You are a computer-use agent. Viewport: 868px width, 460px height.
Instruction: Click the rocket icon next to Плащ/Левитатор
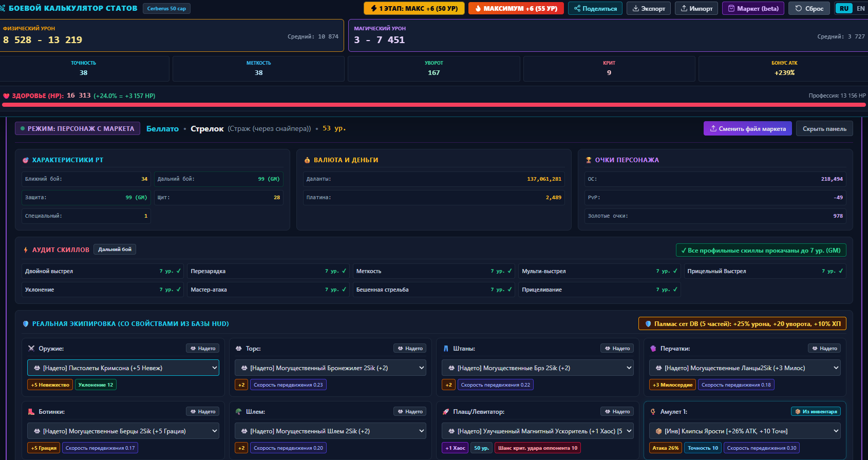tap(446, 412)
